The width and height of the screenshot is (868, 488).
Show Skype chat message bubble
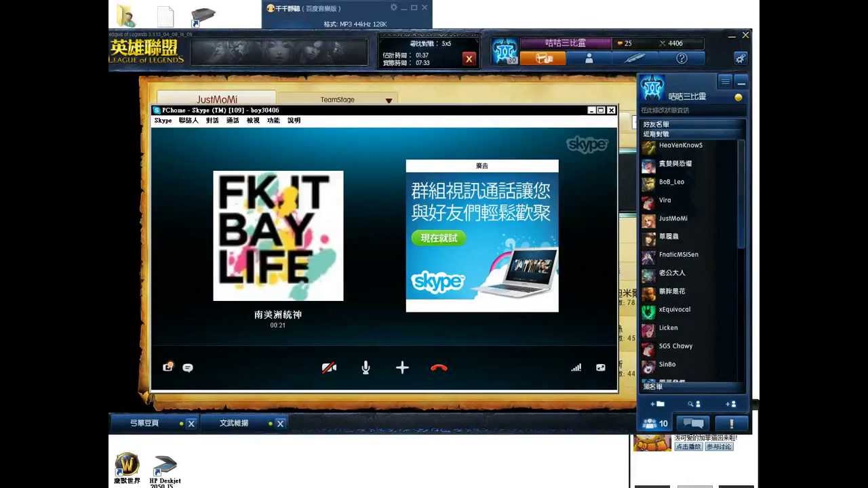click(188, 368)
